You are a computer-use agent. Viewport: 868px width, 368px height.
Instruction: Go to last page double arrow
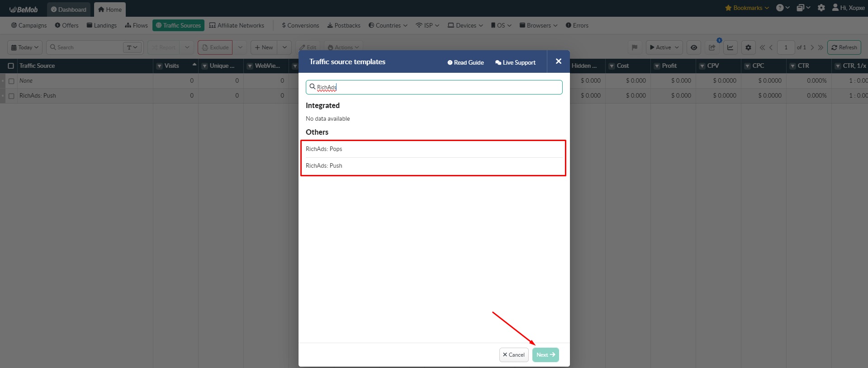821,47
